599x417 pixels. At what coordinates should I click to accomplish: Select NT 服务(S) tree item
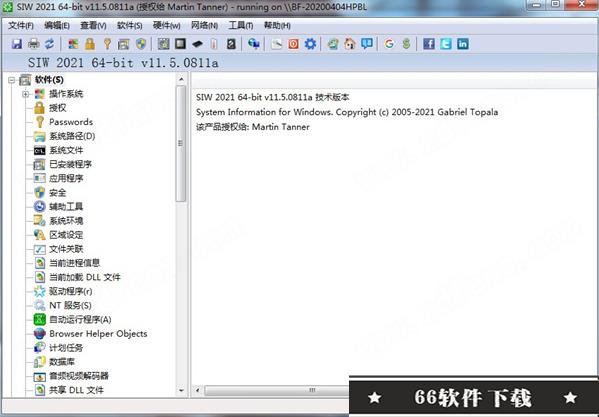pyautogui.click(x=70, y=305)
